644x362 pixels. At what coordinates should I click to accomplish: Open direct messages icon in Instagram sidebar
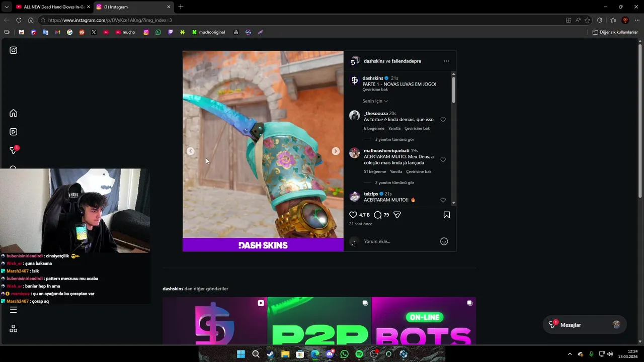coord(14,150)
